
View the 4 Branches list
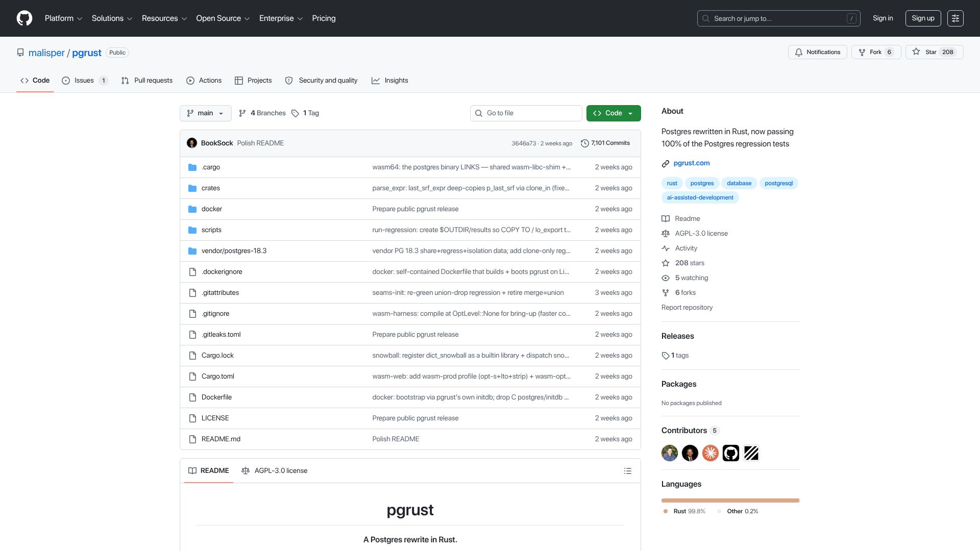(x=262, y=113)
